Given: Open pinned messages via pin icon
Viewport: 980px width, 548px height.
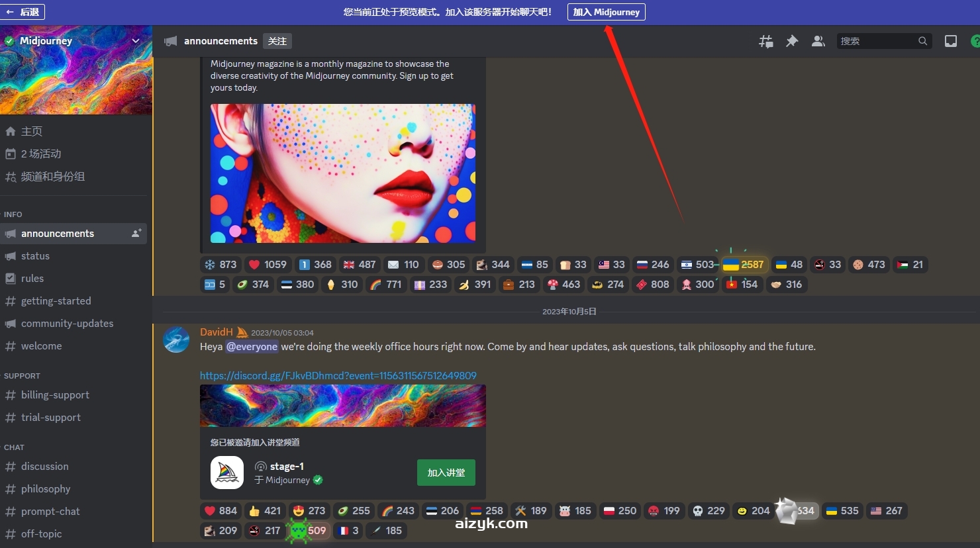Looking at the screenshot, I should coord(792,41).
